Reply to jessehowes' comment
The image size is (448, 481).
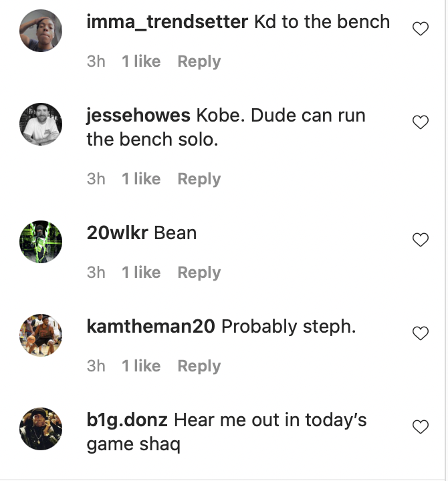click(199, 179)
